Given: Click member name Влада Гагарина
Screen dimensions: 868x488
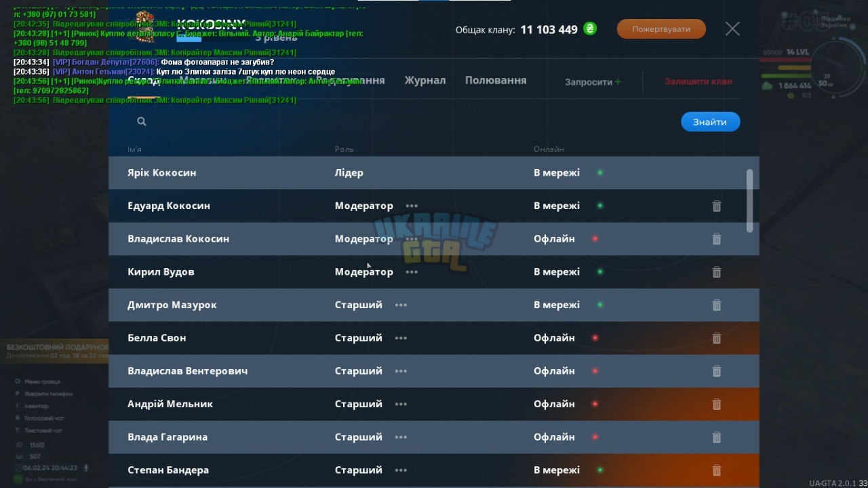Looking at the screenshot, I should click(x=167, y=438).
